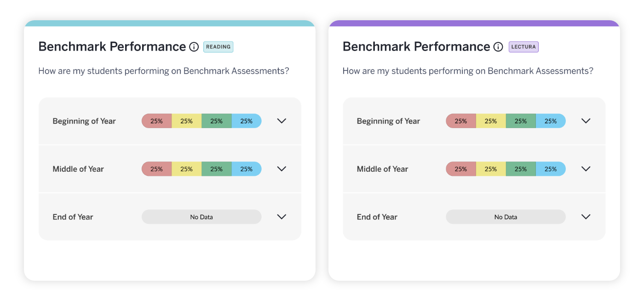Click the green 25% segment in Lectura Beginning of Year
This screenshot has width=644, height=301.
(521, 121)
